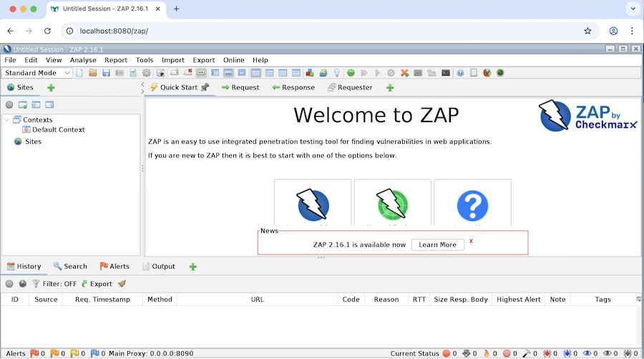This screenshot has height=359, width=644.
Task: Toggle the Show Tab Names and Icons button
Action: [201, 73]
